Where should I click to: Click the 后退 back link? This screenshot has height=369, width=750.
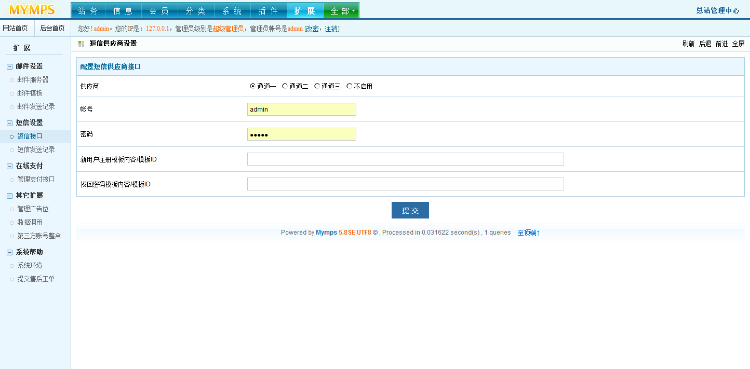[705, 44]
